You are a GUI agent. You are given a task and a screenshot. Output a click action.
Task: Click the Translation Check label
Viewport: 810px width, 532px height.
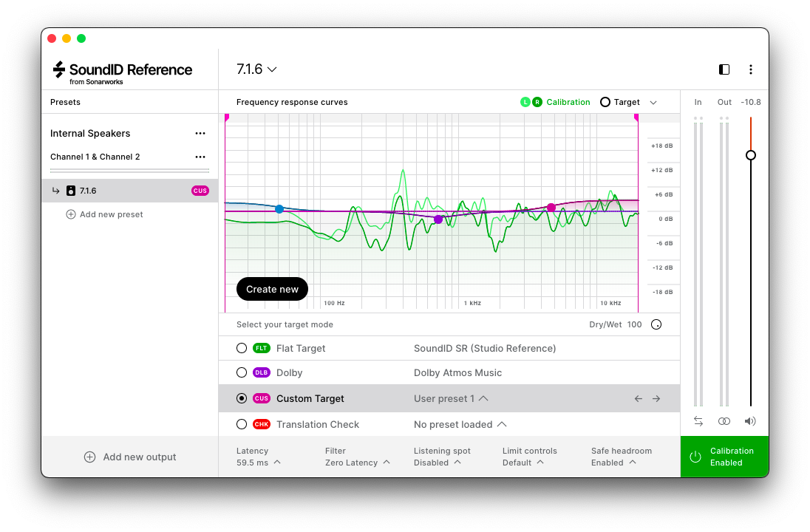point(318,424)
